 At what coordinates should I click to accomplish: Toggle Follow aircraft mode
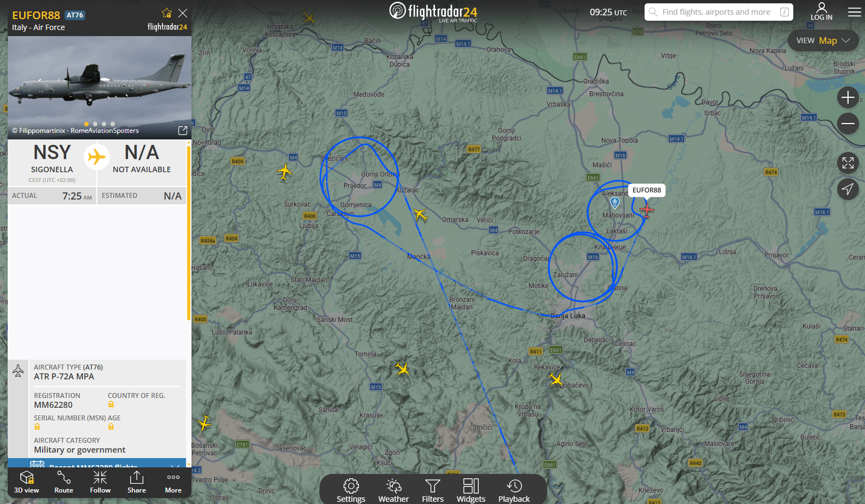pos(100,482)
